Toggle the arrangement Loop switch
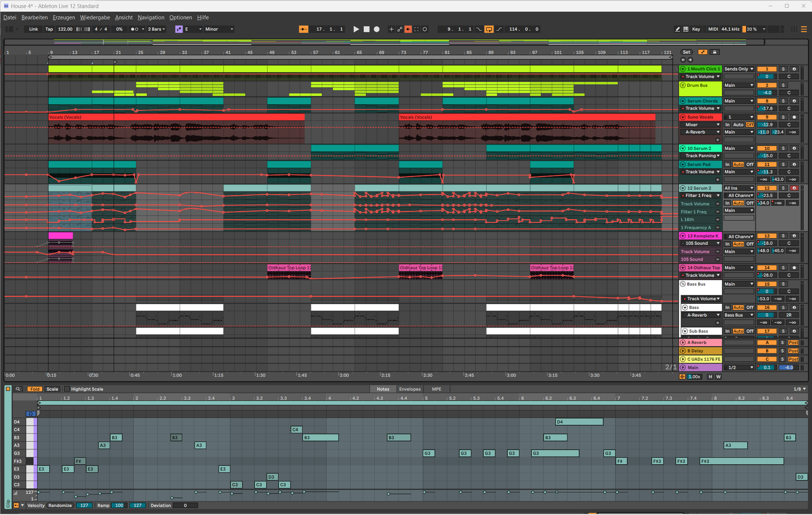Image resolution: width=812 pixels, height=515 pixels. [489, 29]
